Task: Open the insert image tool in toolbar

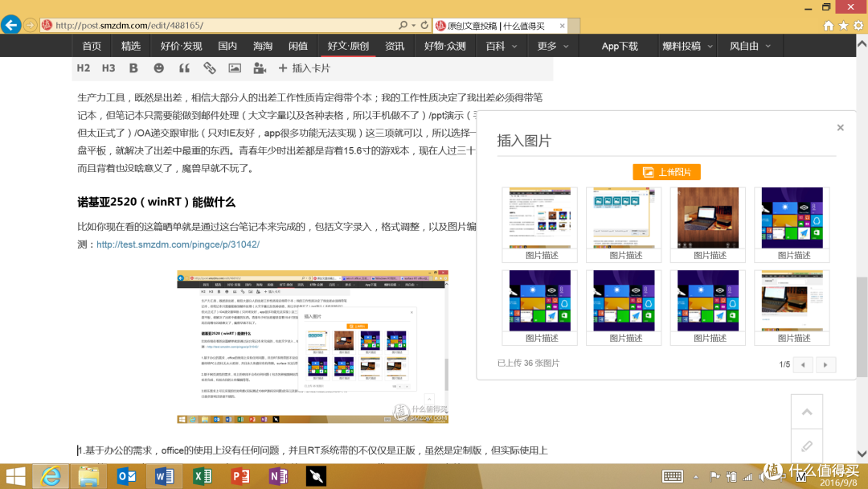Action: coord(235,68)
